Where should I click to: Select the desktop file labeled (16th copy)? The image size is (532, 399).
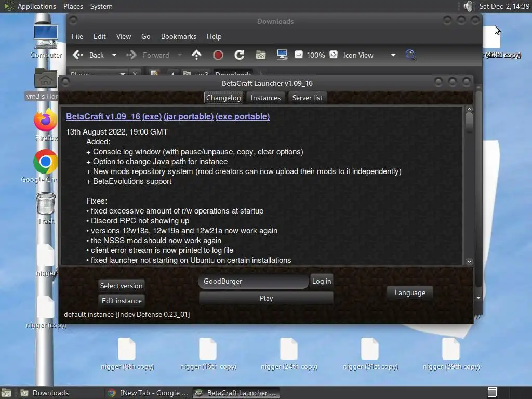click(208, 353)
